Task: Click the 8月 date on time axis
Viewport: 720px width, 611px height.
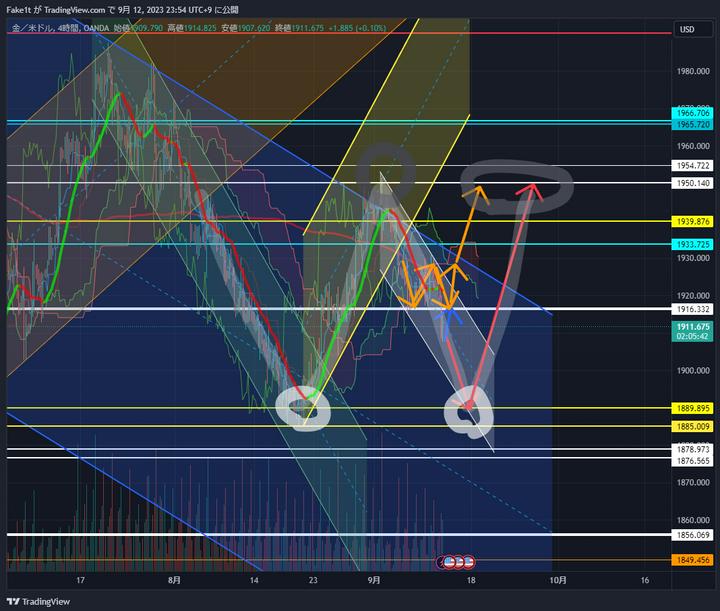Action: point(175,580)
